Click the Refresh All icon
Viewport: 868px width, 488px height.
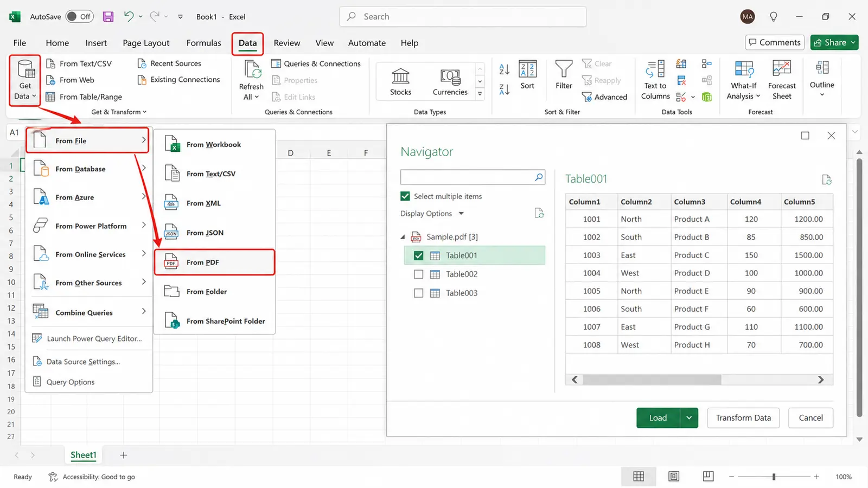click(x=252, y=69)
